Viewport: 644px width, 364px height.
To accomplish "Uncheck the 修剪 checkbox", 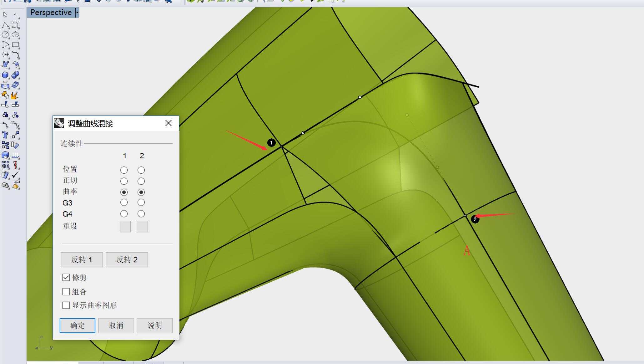I will click(x=66, y=277).
